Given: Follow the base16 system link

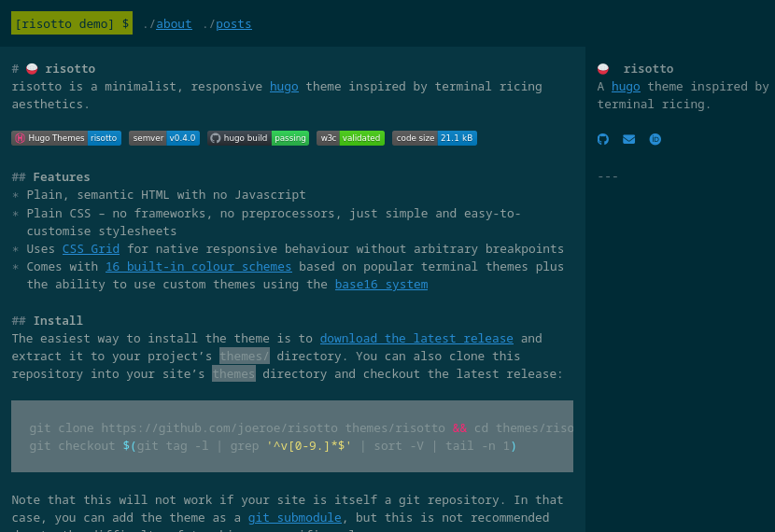Looking at the screenshot, I should (382, 284).
